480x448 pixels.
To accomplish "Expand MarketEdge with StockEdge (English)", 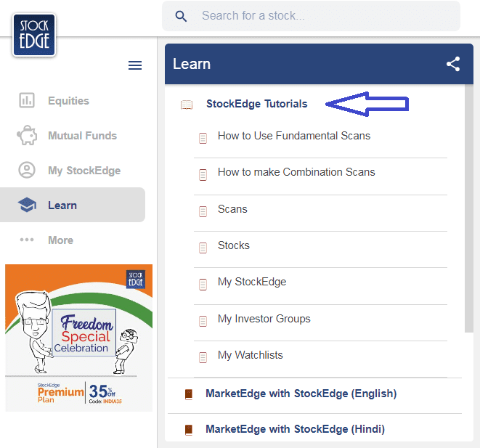I will pos(301,394).
